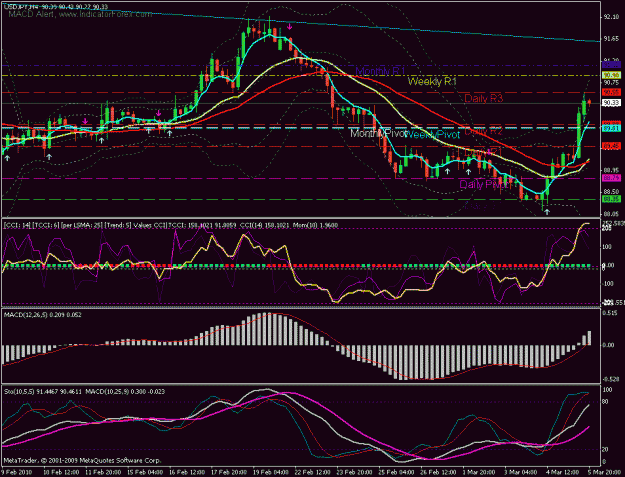Viewport: 625px width, 477px height.
Task: Click the Sto(10,5,5) indicator label
Action: [84, 392]
